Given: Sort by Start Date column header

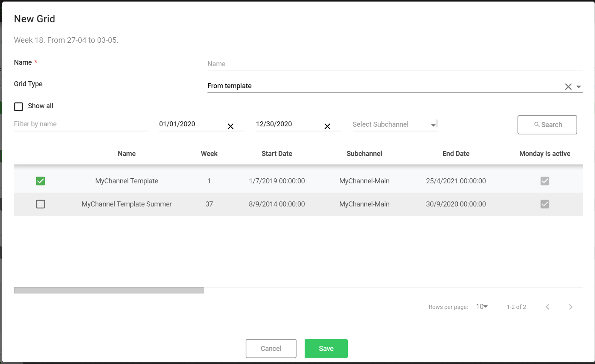Looking at the screenshot, I should coord(276,154).
